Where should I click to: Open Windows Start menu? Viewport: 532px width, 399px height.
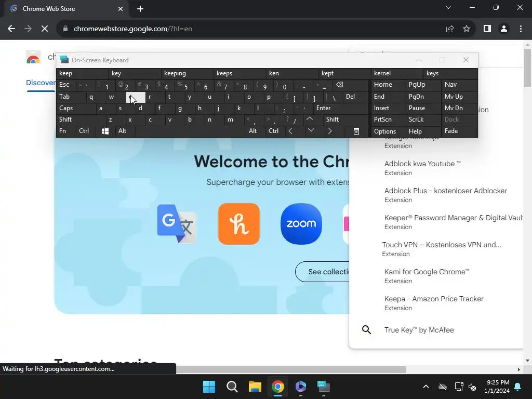209,387
